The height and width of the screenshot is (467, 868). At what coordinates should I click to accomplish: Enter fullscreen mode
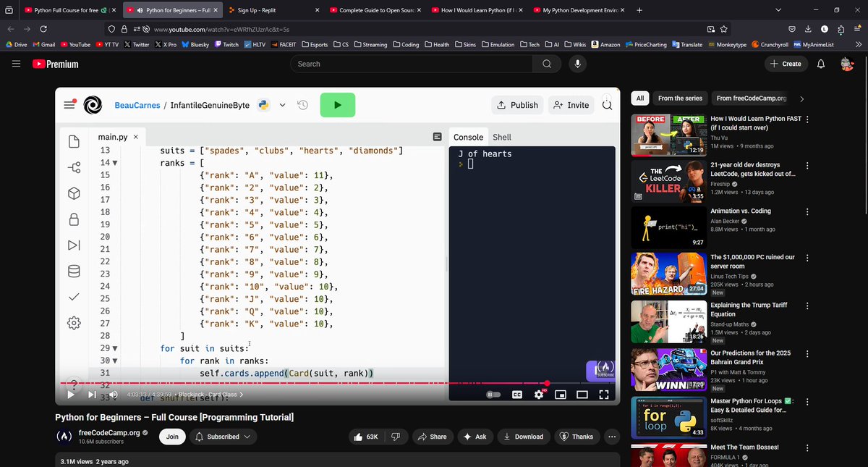coord(604,395)
